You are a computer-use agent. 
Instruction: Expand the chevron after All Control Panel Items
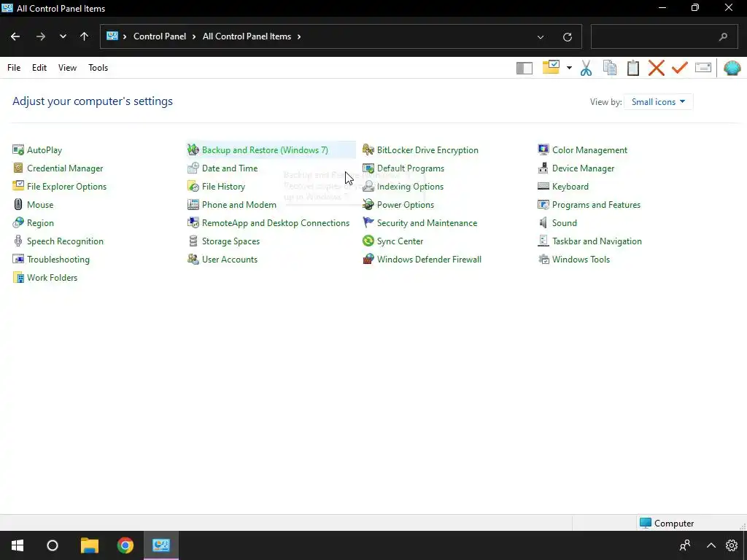(299, 36)
